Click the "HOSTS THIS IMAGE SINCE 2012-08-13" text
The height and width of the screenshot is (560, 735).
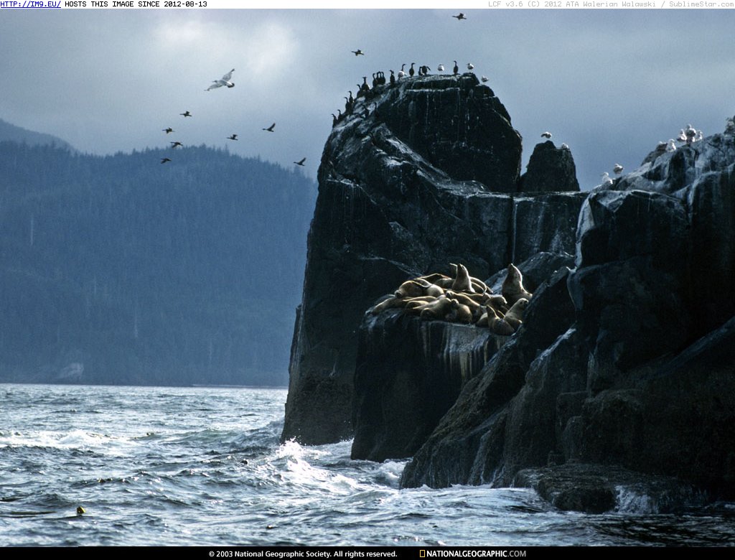click(136, 4)
